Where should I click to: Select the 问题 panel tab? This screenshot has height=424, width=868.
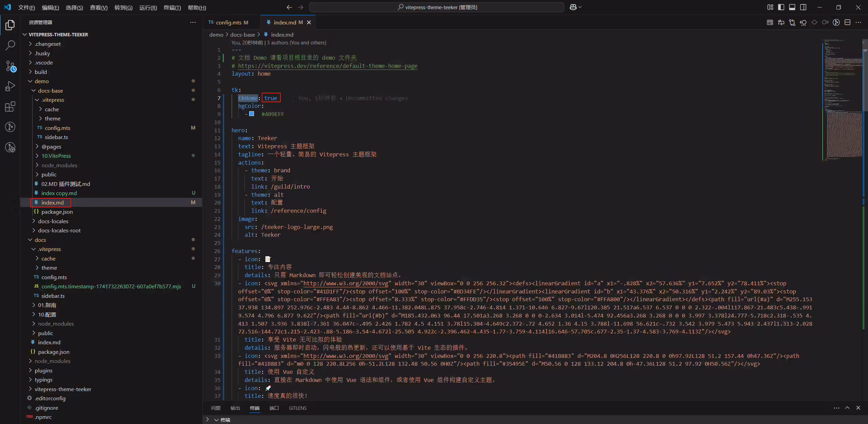(216, 408)
